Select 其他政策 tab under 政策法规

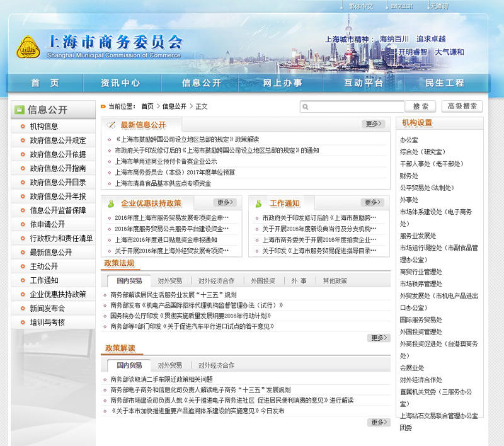[335, 281]
